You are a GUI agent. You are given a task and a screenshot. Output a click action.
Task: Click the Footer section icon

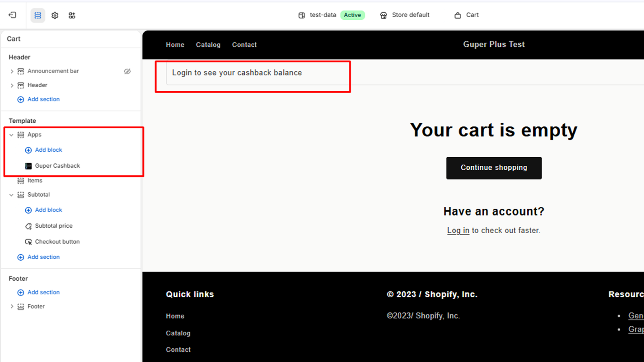click(21, 306)
